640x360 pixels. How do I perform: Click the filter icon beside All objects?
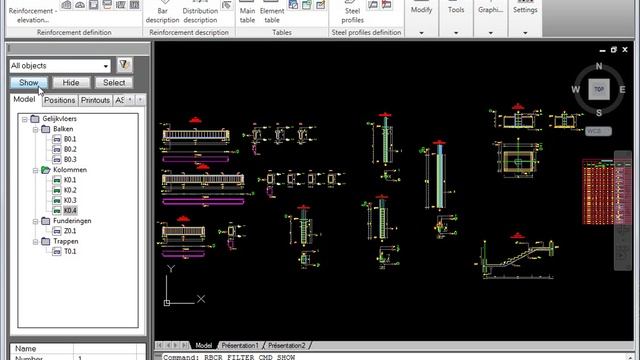(x=124, y=65)
